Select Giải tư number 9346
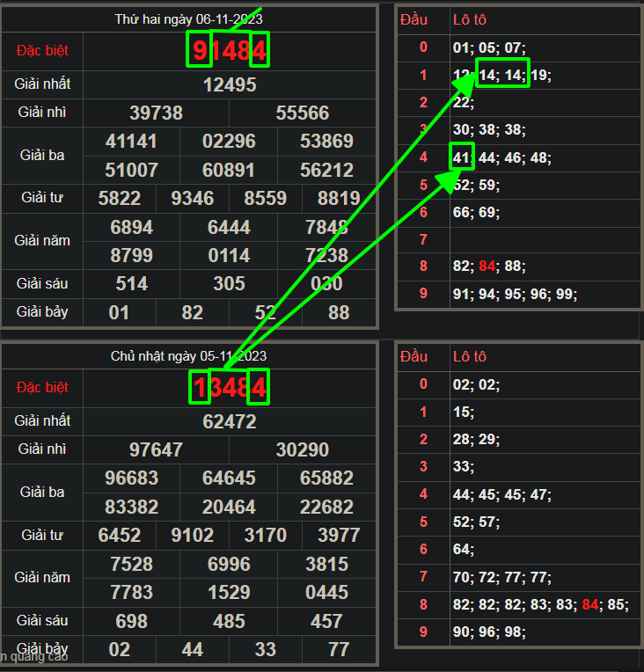Screen dimensions: 644x672 tap(192, 199)
